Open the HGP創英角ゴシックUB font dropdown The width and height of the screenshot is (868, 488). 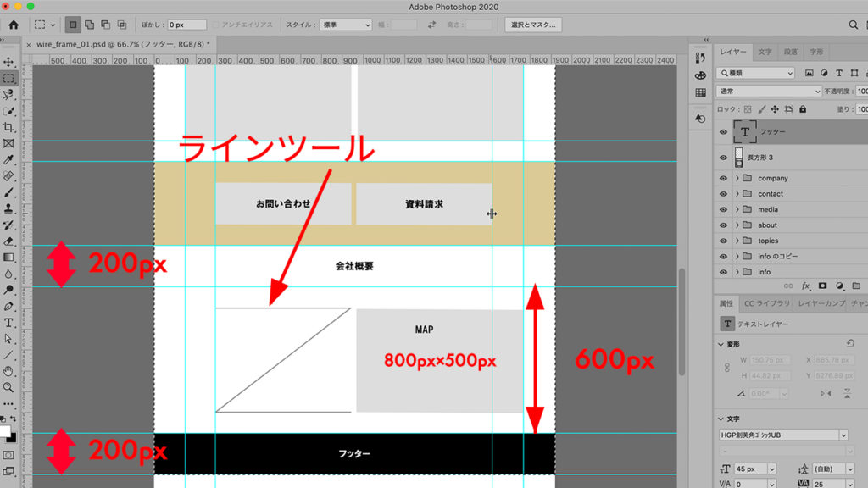783,435
